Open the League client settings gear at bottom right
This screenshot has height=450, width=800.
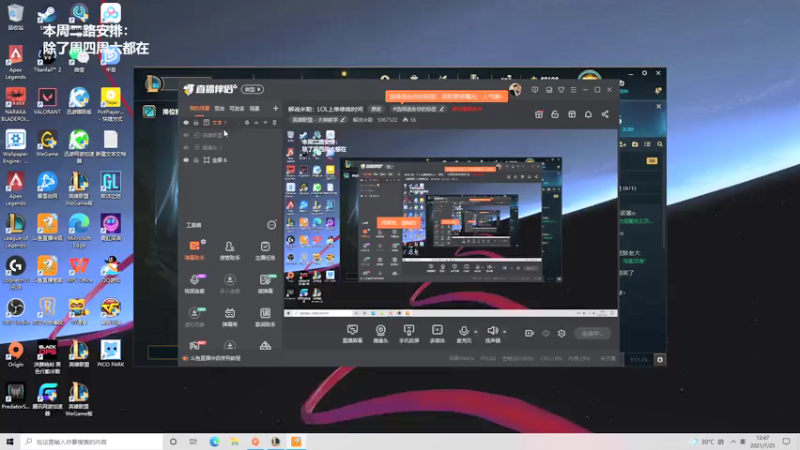(x=660, y=360)
